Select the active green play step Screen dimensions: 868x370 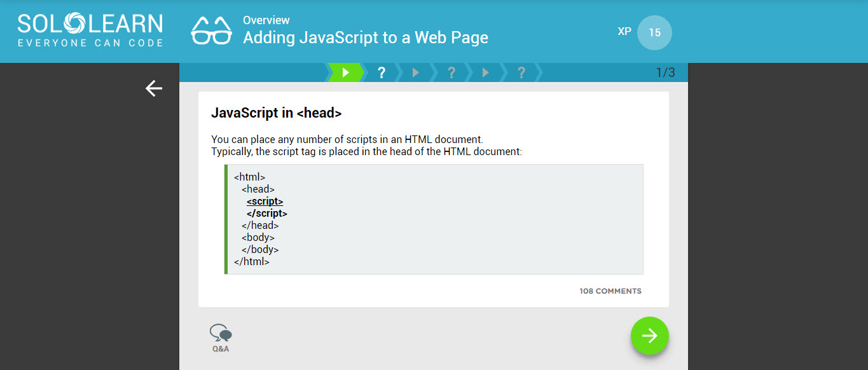pos(345,72)
